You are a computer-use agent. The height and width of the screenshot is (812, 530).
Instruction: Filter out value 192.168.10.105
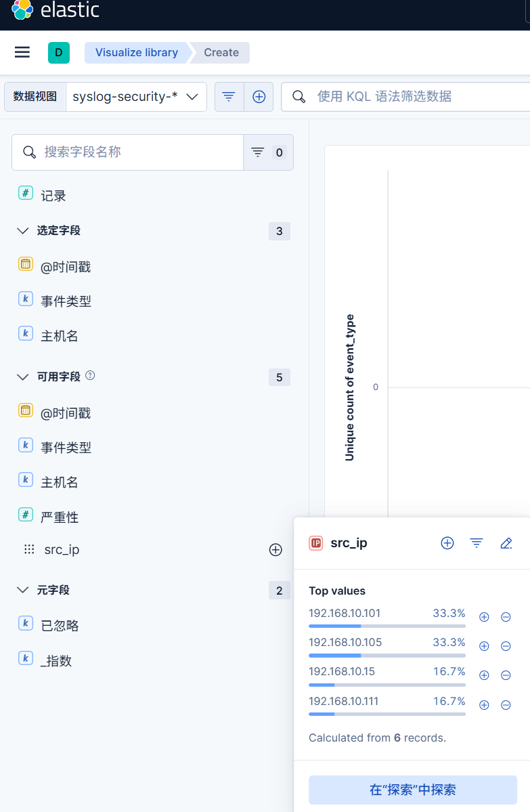506,646
